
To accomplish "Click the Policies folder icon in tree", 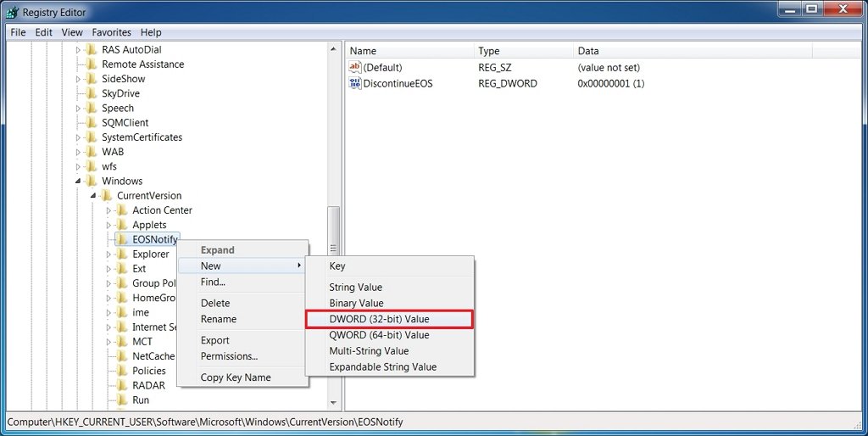I will [x=122, y=371].
